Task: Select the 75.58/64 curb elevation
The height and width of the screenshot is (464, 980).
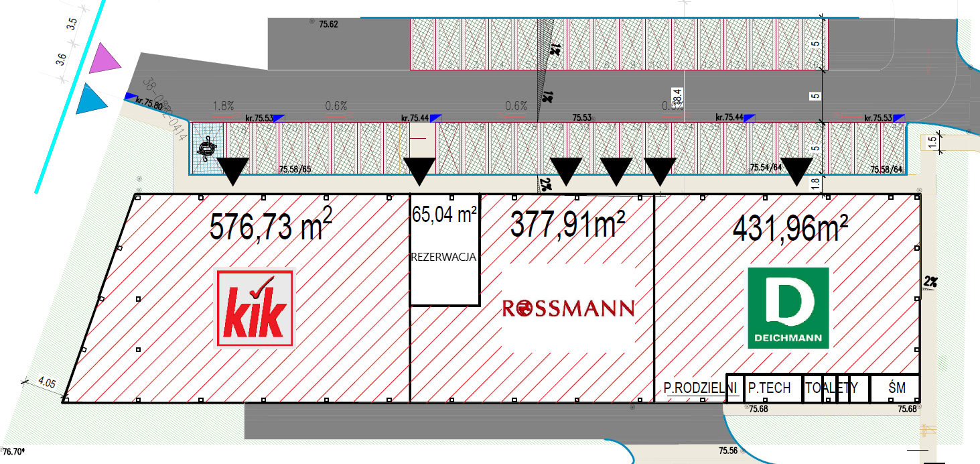Action: [887, 171]
